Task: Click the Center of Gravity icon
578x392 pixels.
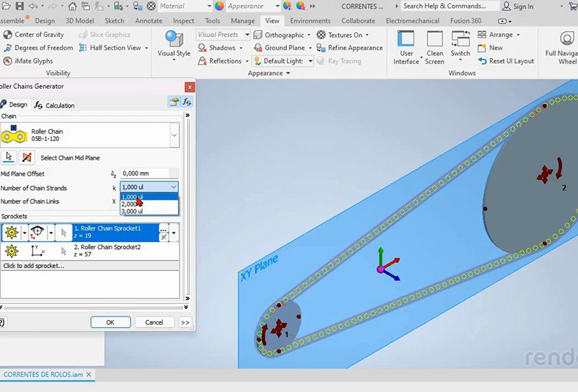Action: (7, 35)
